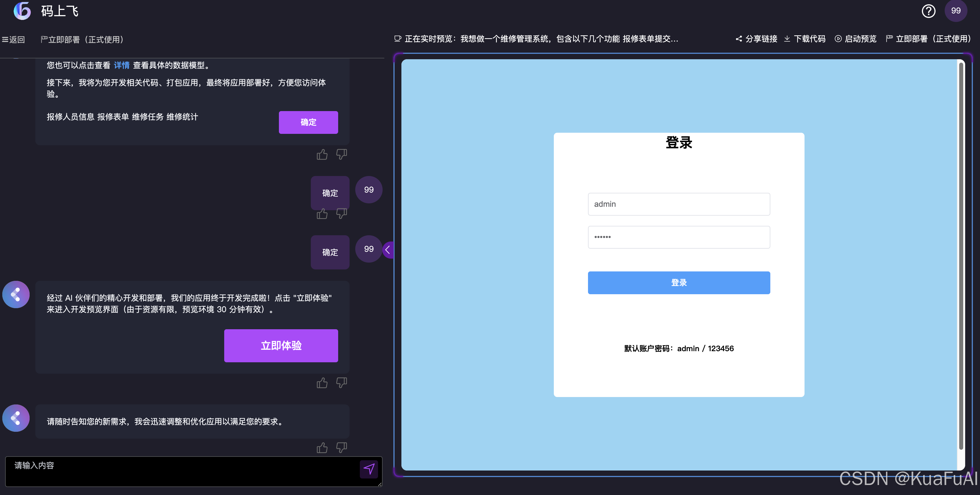The height and width of the screenshot is (495, 980).
Task: Click right-side 立即部署（正式使用）
Action: click(x=929, y=39)
